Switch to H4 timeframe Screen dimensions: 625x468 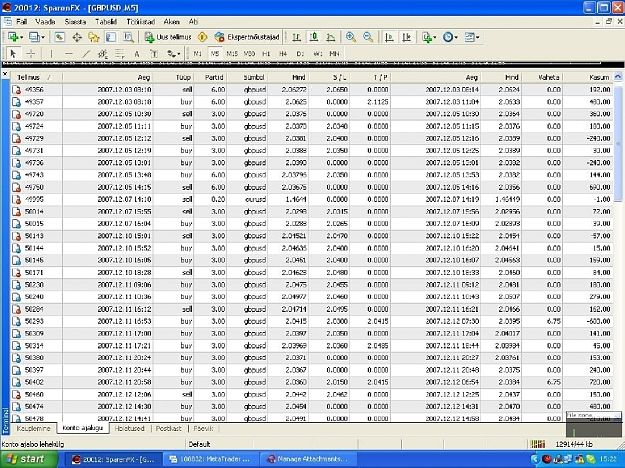[283, 53]
